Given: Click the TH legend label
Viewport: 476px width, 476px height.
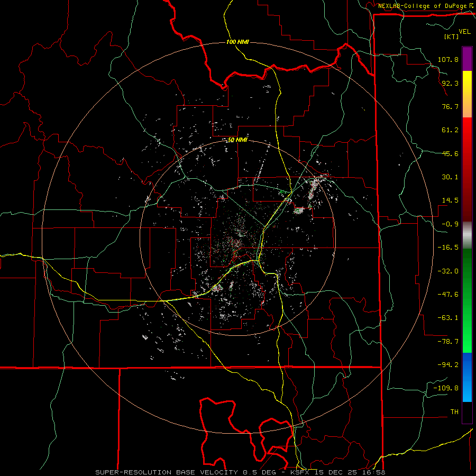Looking at the screenshot, I should pos(454,412).
